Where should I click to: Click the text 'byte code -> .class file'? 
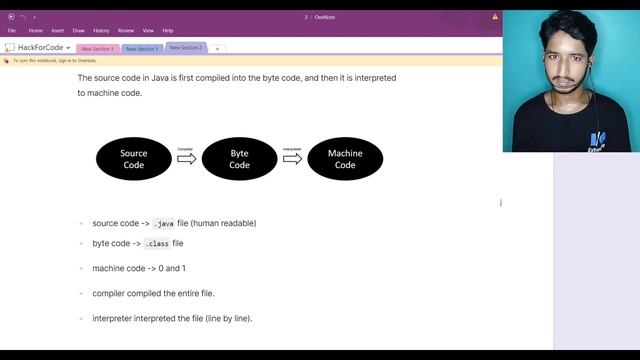click(x=138, y=243)
